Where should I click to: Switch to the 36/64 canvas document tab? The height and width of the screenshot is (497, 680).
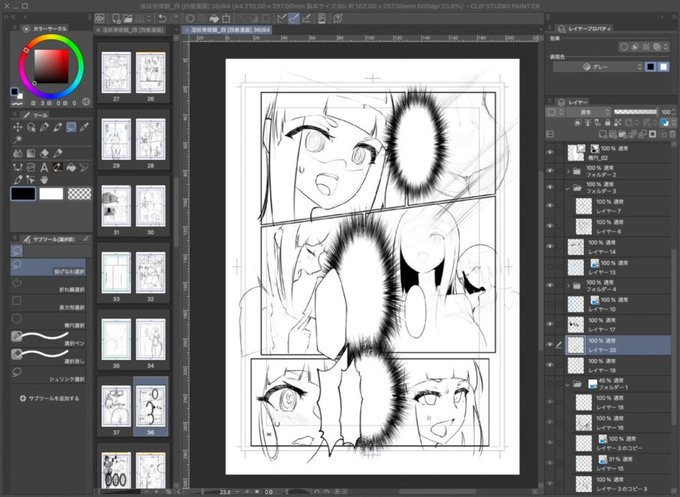tap(227, 30)
